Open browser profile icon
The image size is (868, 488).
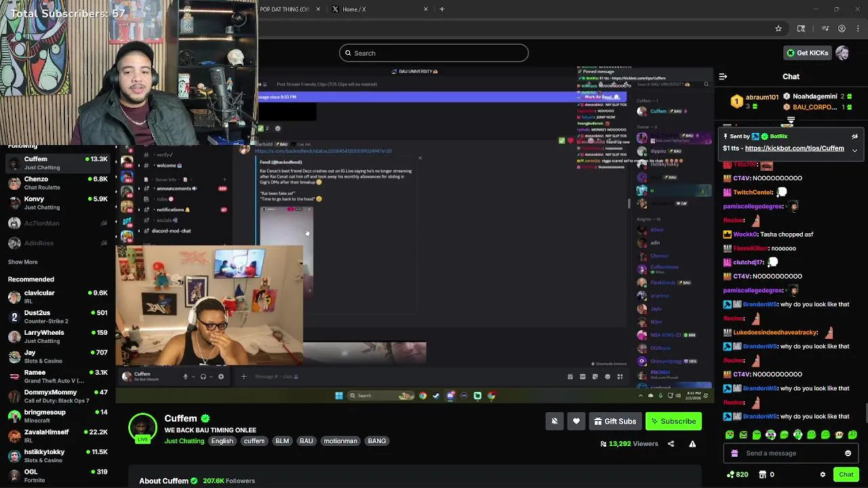pyautogui.click(x=842, y=28)
